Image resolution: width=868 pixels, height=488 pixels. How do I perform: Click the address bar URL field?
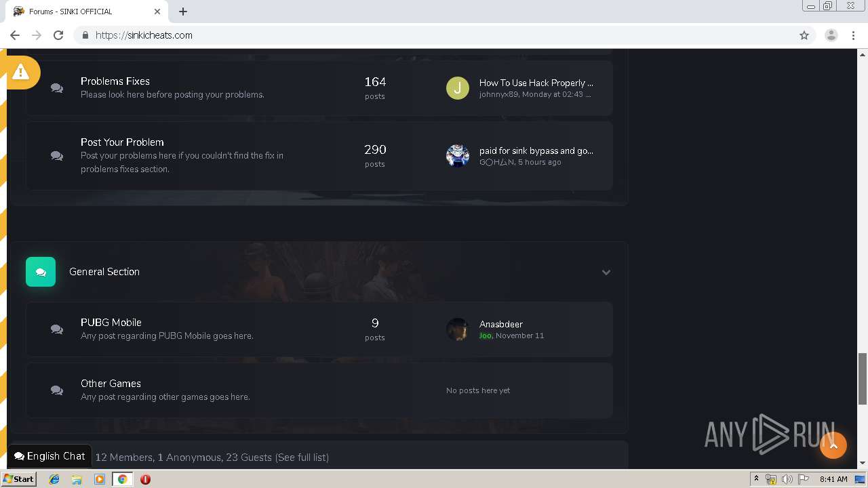(434, 35)
